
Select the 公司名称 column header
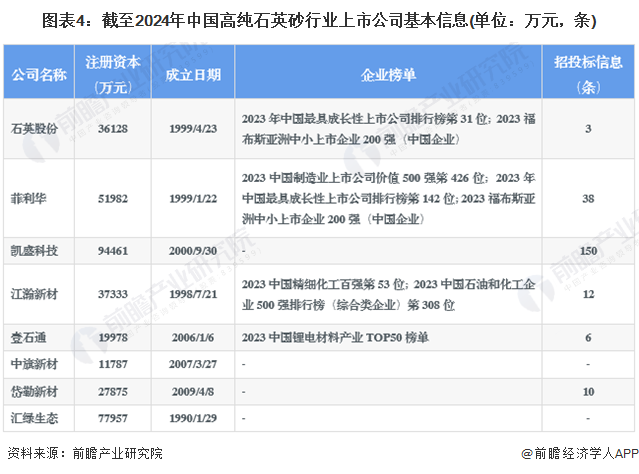coord(39,73)
